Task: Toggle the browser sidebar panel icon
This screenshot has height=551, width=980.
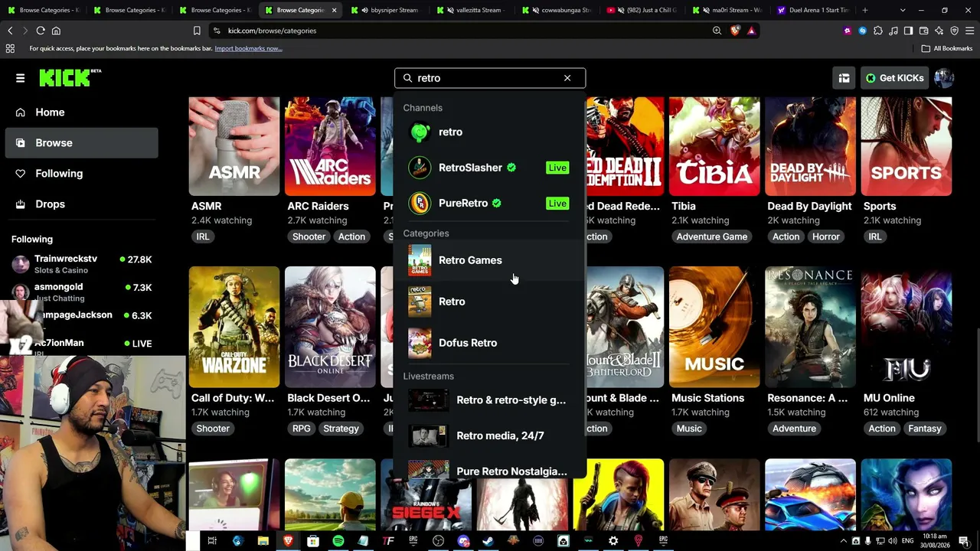Action: (908, 31)
